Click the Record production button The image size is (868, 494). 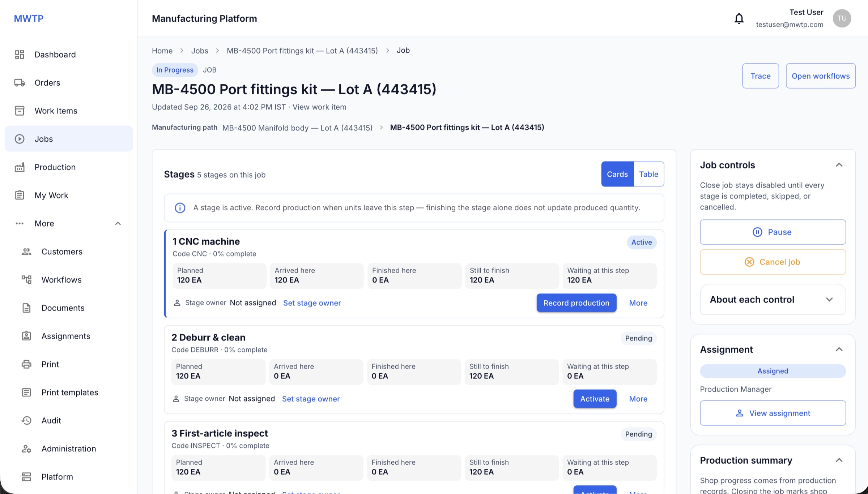tap(576, 303)
